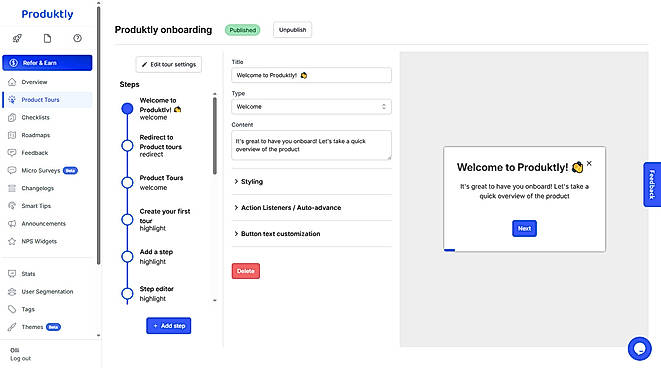
Task: Click the Micro Surveys icon
Action: click(12, 170)
